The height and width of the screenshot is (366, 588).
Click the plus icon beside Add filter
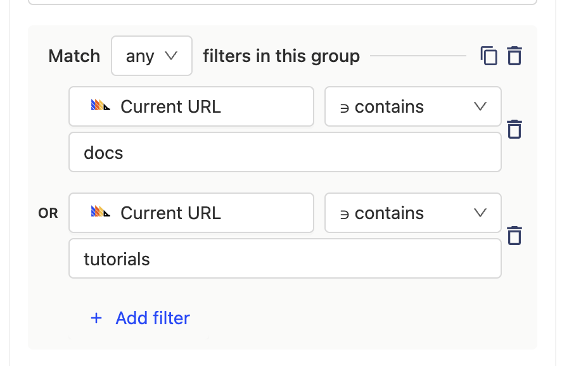tap(96, 318)
